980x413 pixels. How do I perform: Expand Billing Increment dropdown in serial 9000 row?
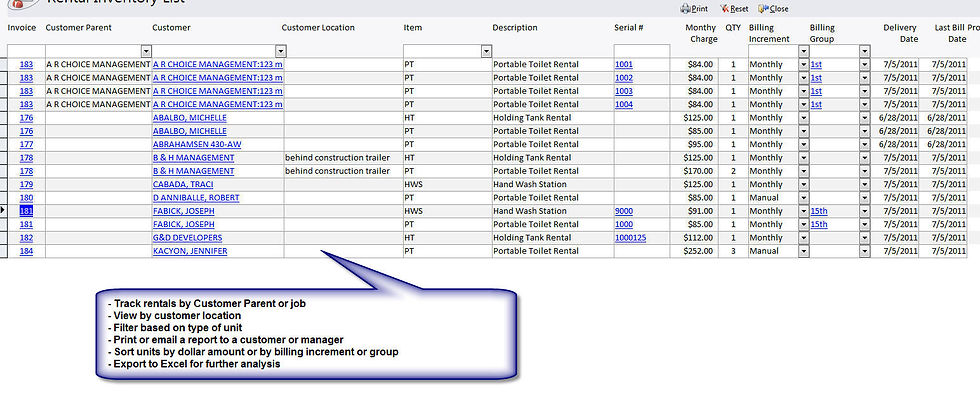[803, 211]
